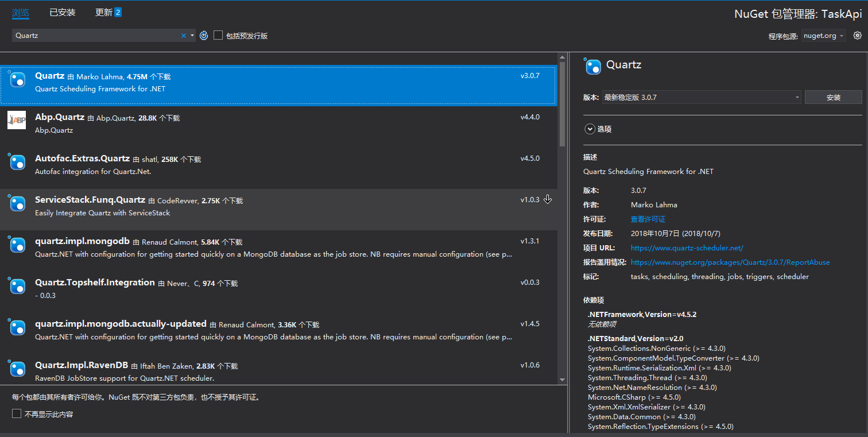
Task: Click the Quartz.Impl.RavenDB package icon
Action: coord(18,369)
